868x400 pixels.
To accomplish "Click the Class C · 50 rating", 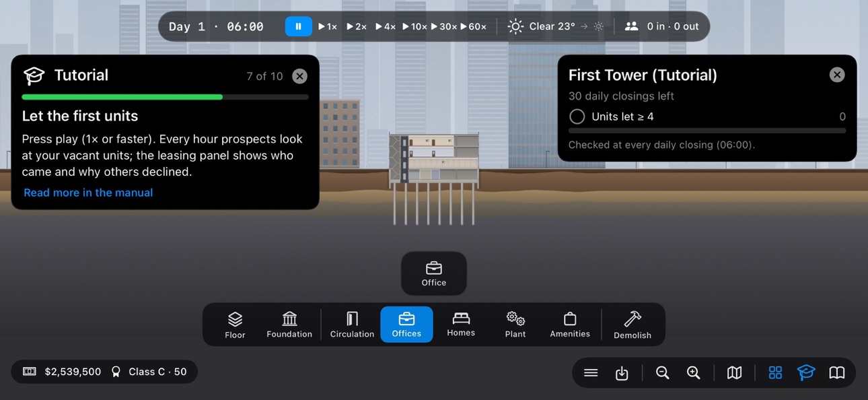I will pos(157,372).
